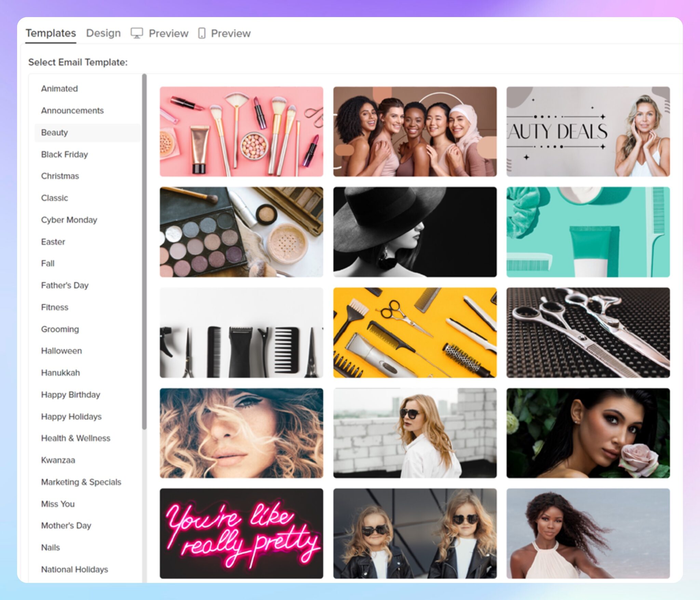The height and width of the screenshot is (600, 700).
Task: Pick the woman with pink rose template
Action: tap(588, 433)
